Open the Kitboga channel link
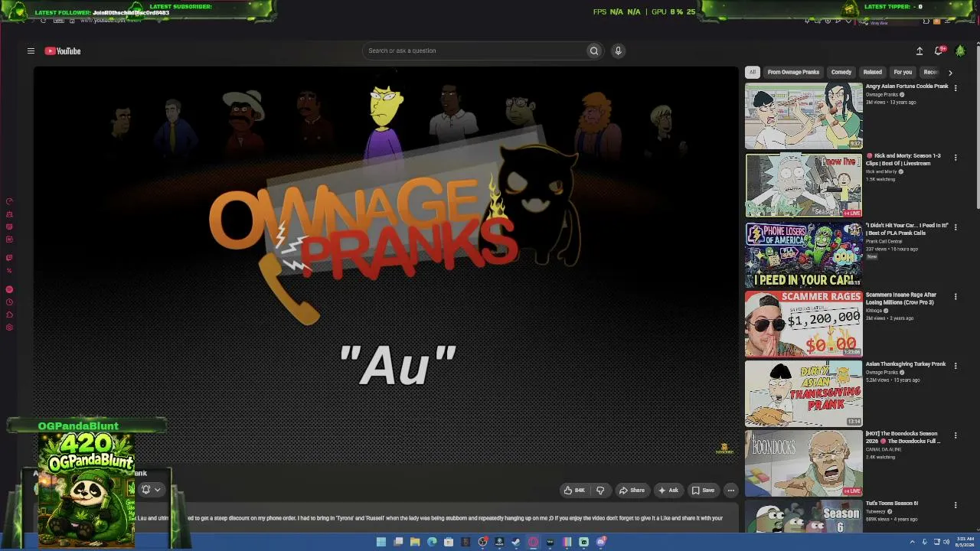This screenshot has height=551, width=980. point(875,311)
